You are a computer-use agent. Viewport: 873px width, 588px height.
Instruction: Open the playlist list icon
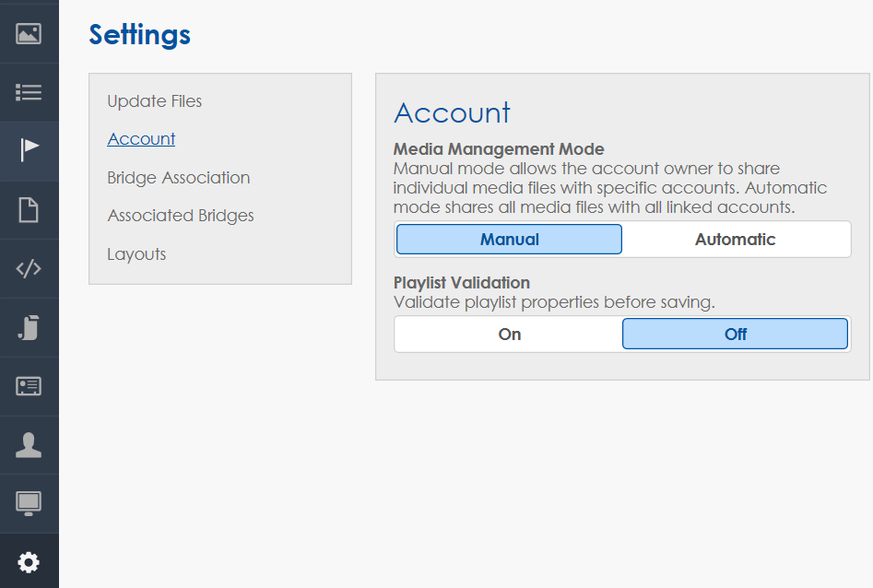29,92
